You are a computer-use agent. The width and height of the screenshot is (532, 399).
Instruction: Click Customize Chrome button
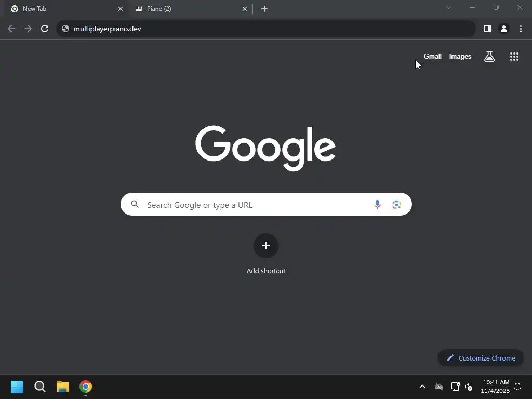point(481,358)
